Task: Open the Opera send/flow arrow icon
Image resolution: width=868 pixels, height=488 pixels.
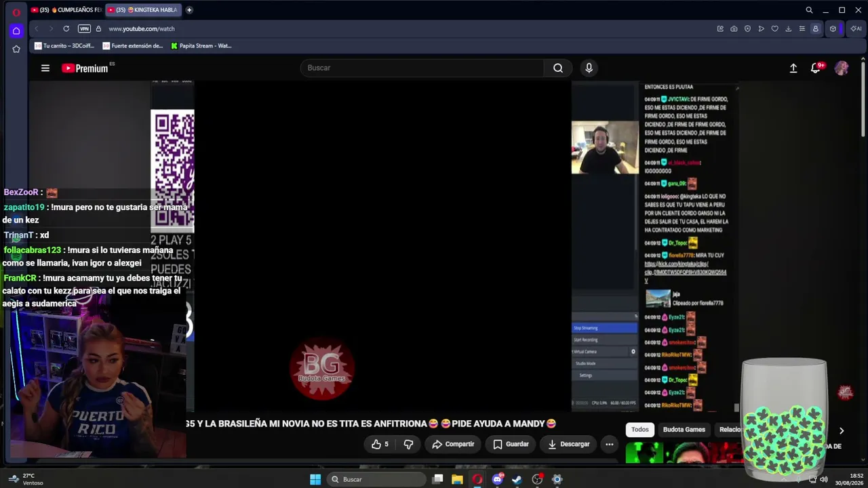Action: (761, 28)
